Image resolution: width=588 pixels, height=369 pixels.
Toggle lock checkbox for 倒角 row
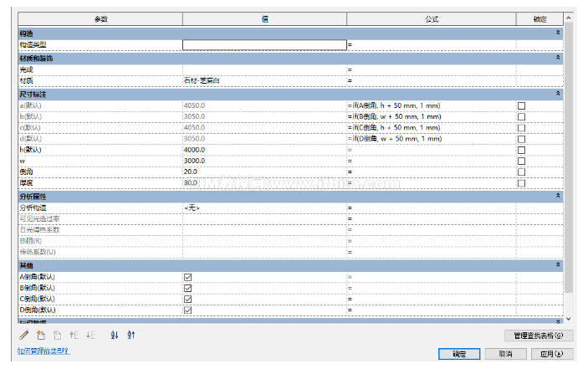click(521, 172)
